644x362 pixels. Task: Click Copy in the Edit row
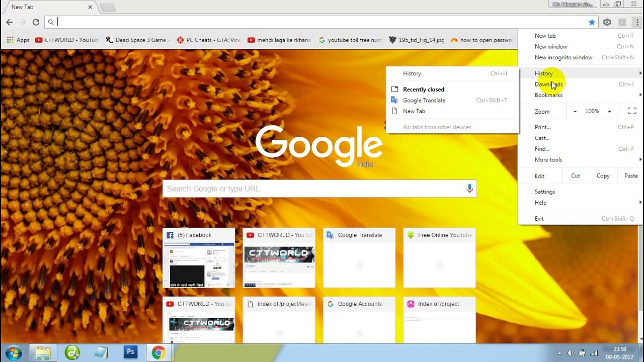[x=603, y=176]
